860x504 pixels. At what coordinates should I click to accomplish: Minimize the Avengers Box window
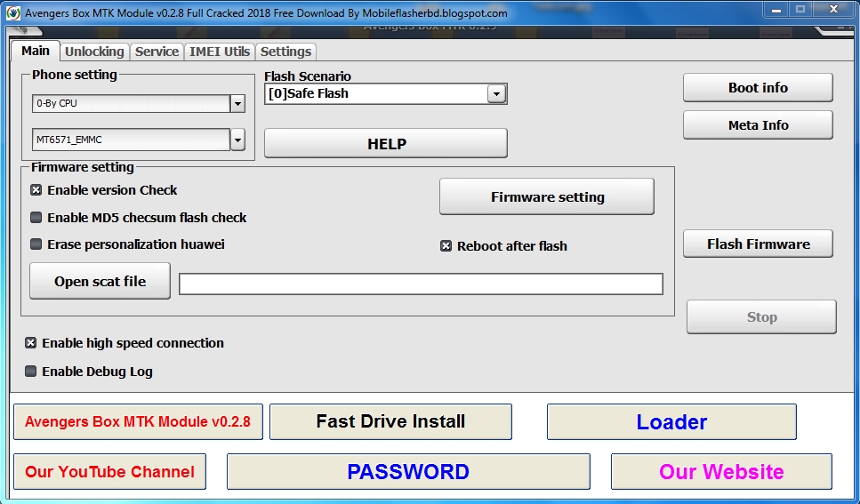click(776, 10)
